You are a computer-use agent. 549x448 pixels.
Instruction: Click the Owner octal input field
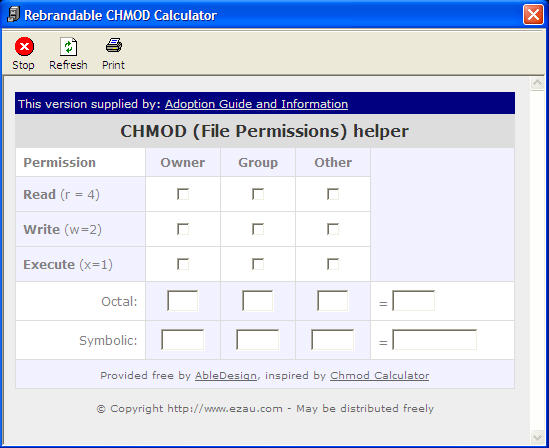click(182, 301)
